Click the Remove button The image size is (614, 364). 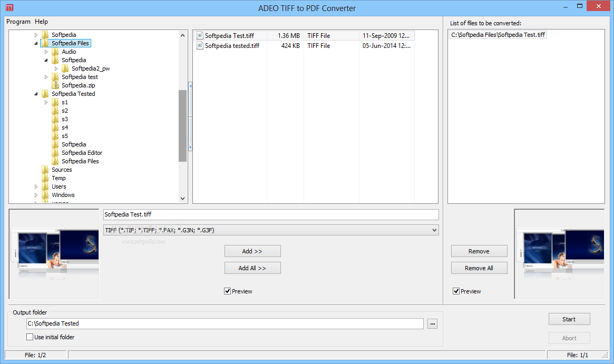[x=479, y=251]
